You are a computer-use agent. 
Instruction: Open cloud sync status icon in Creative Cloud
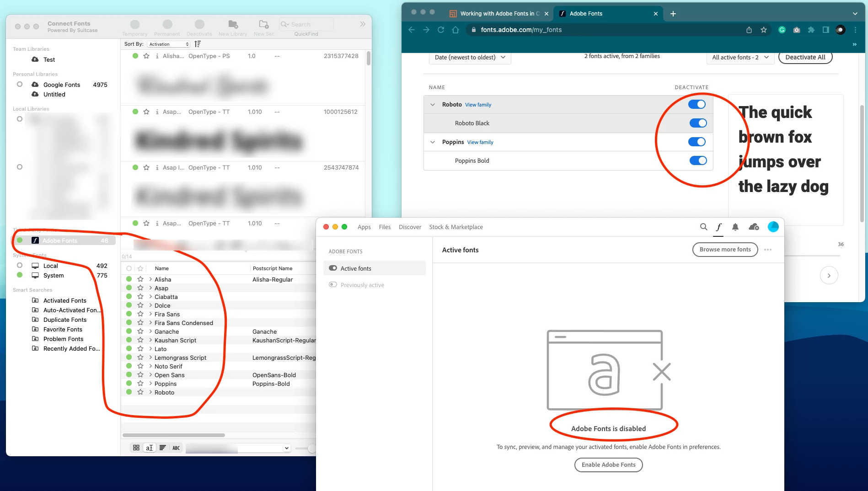[754, 227]
